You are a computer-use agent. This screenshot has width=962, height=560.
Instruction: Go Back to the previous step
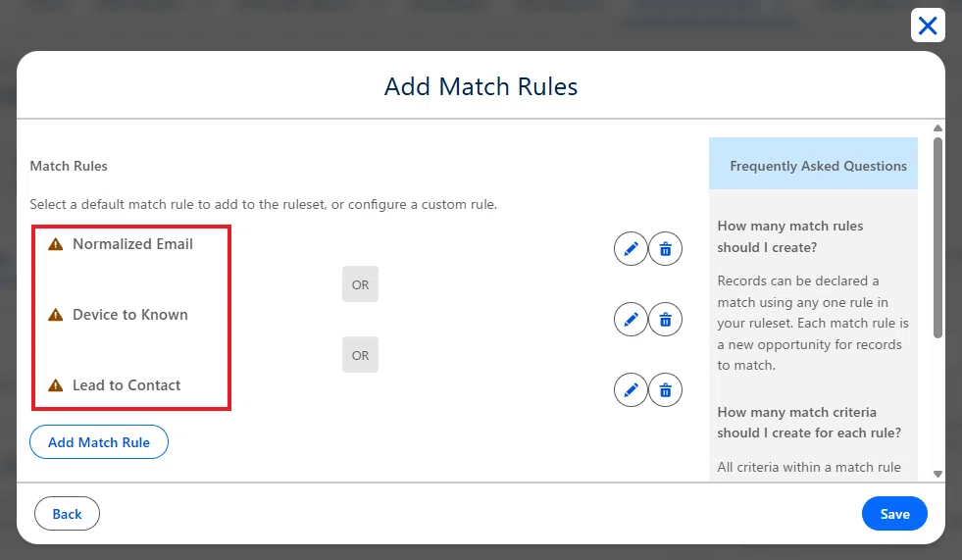[67, 514]
